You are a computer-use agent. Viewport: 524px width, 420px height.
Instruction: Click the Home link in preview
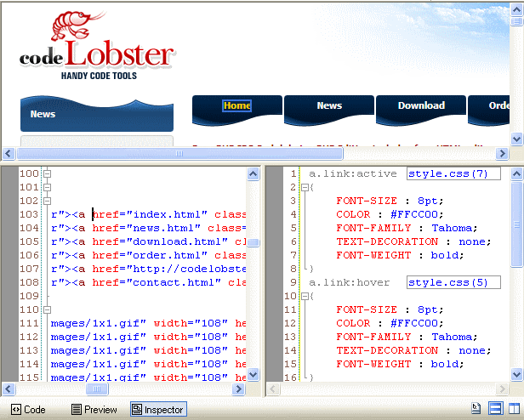[237, 105]
